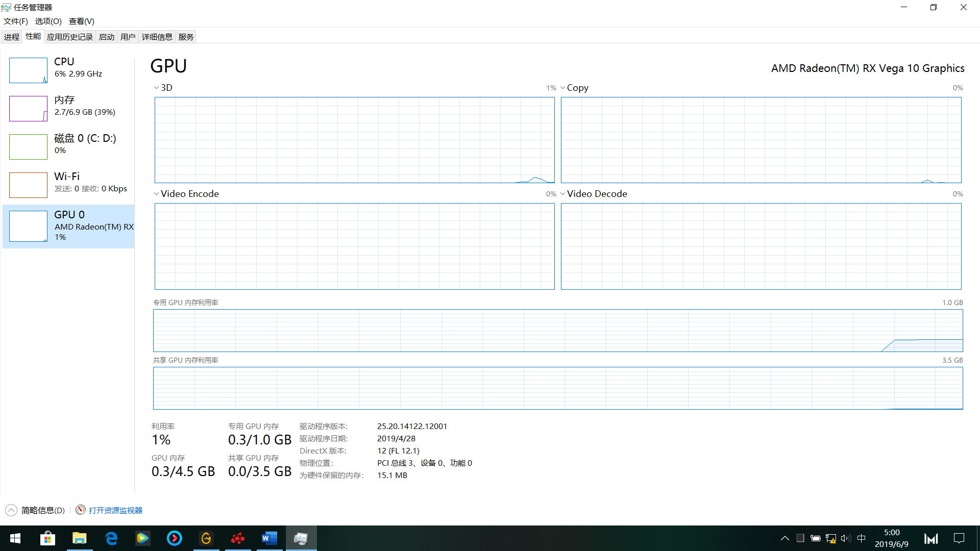Switch to the 进程 tab
This screenshot has height=551, width=980.
[x=11, y=37]
